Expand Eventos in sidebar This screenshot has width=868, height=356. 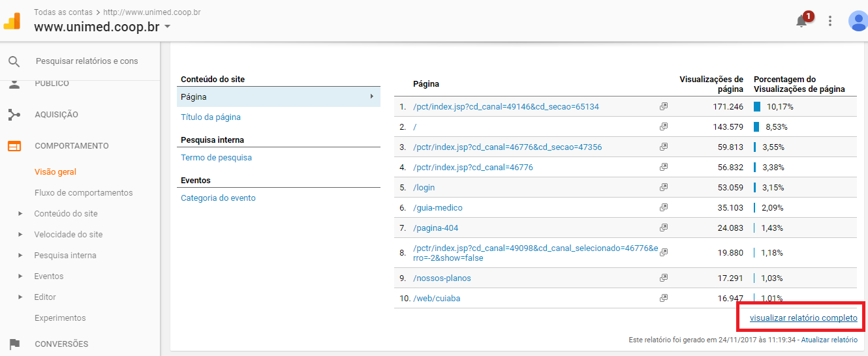(20, 276)
